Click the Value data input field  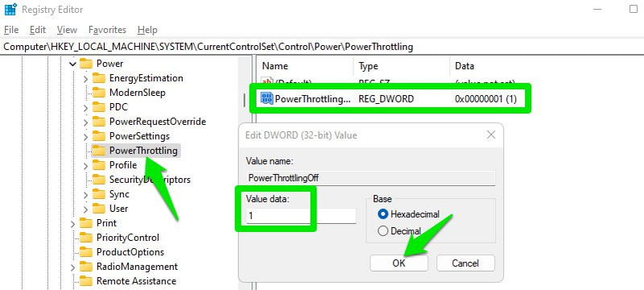301,216
